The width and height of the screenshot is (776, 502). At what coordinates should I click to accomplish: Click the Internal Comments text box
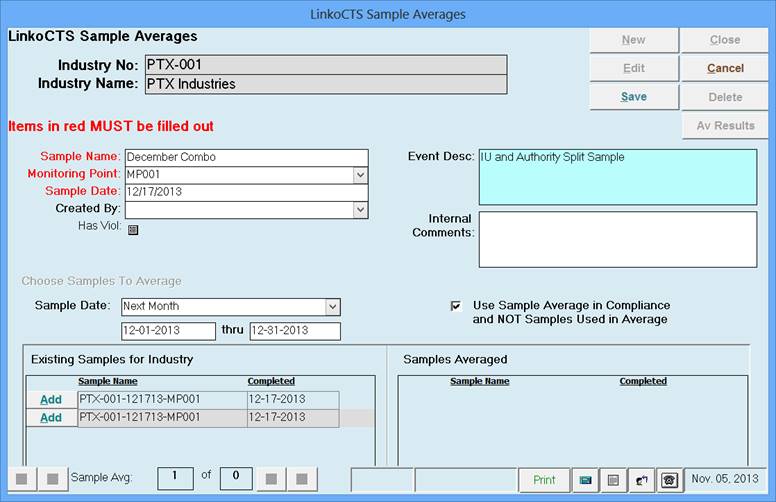coord(618,240)
